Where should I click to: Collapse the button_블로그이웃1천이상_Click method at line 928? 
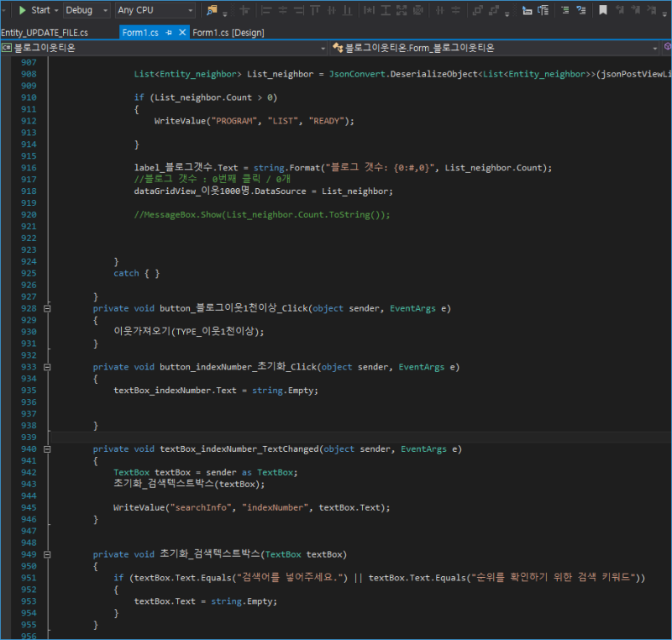(48, 308)
